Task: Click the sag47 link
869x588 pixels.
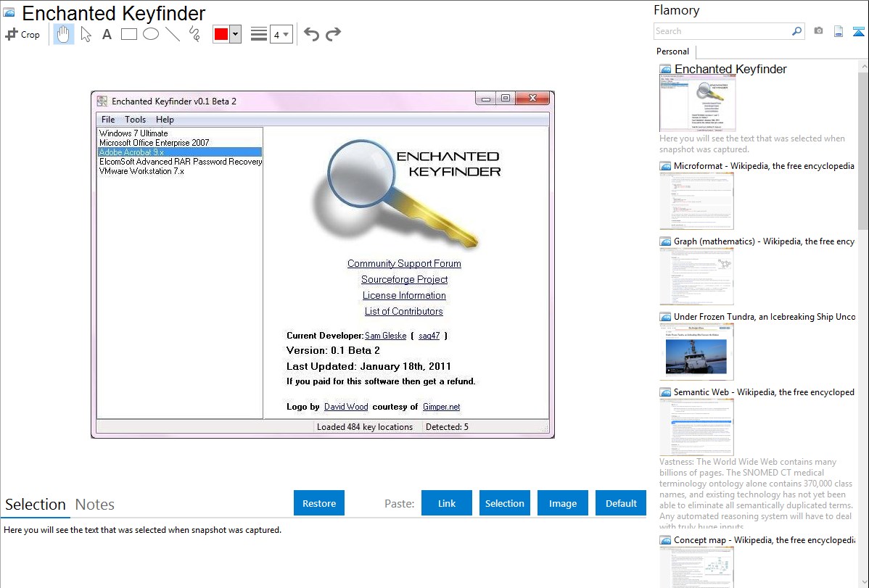Action: (x=429, y=335)
